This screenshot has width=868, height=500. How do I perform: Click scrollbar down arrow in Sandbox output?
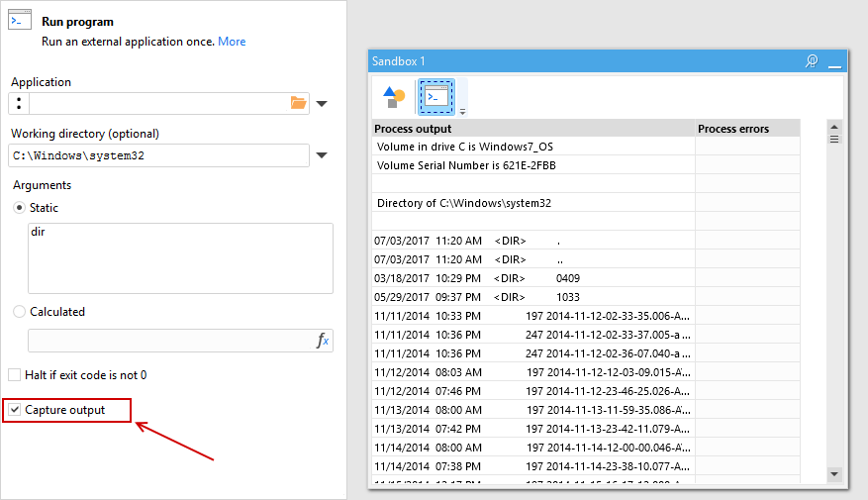pyautogui.click(x=834, y=474)
